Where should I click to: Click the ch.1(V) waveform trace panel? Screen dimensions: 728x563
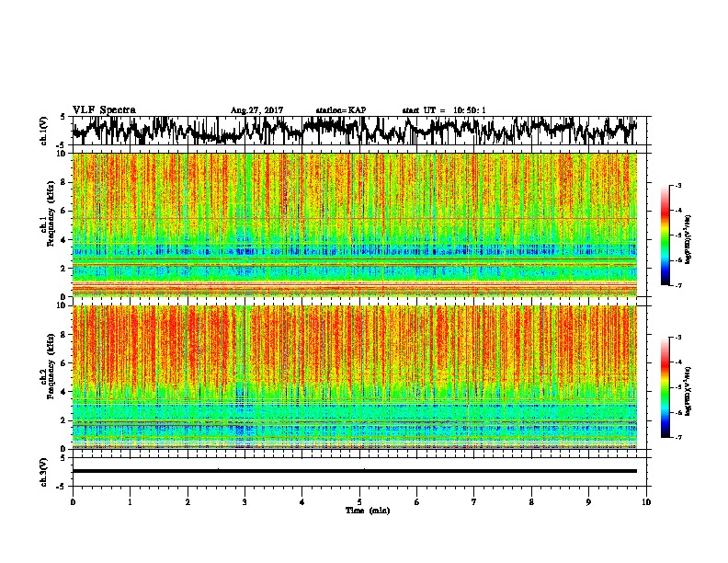359,131
